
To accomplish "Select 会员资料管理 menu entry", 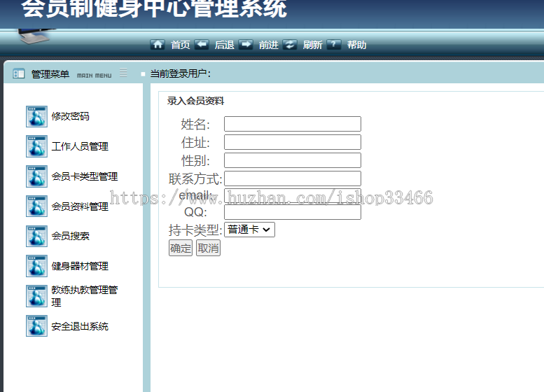I will [80, 206].
